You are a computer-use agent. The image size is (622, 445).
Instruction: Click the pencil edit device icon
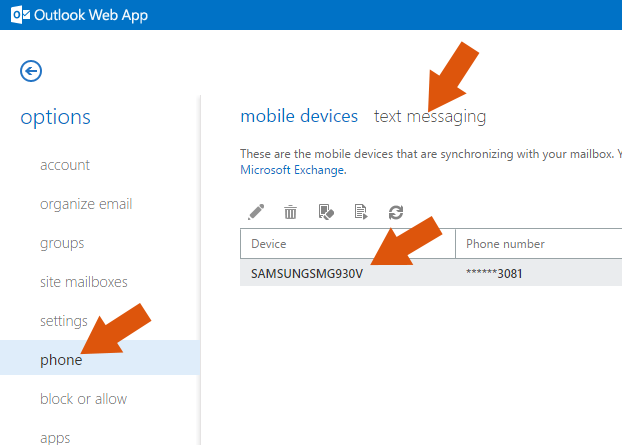(256, 212)
